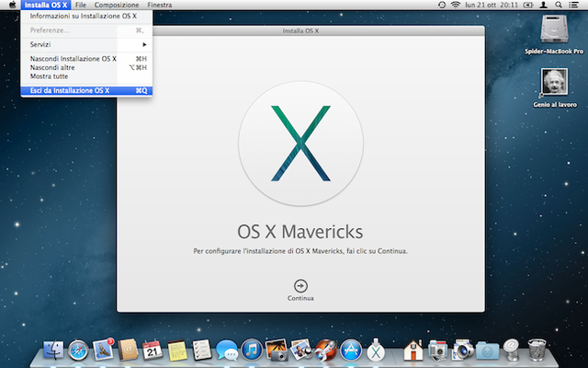The image size is (588, 368).
Task: Choose Nascondi Installazione OS X
Action: tap(86, 59)
